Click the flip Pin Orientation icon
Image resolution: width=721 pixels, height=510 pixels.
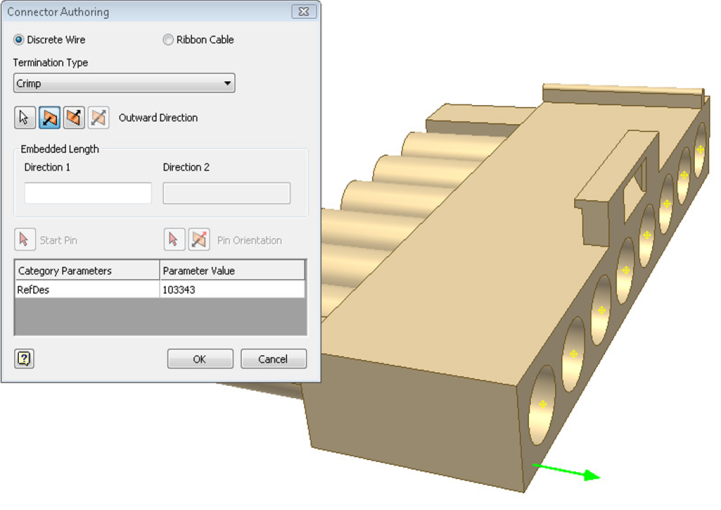click(x=199, y=240)
